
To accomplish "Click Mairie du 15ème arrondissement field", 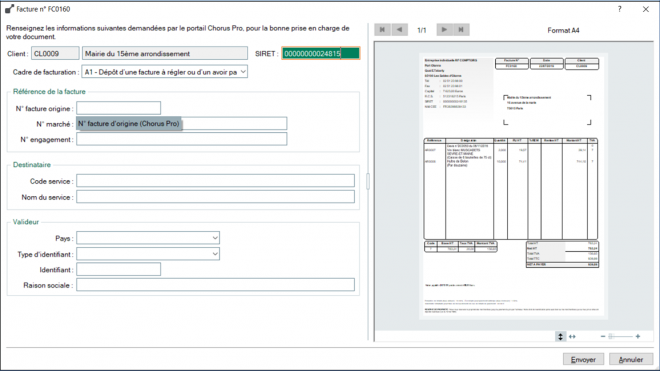I will 165,53.
